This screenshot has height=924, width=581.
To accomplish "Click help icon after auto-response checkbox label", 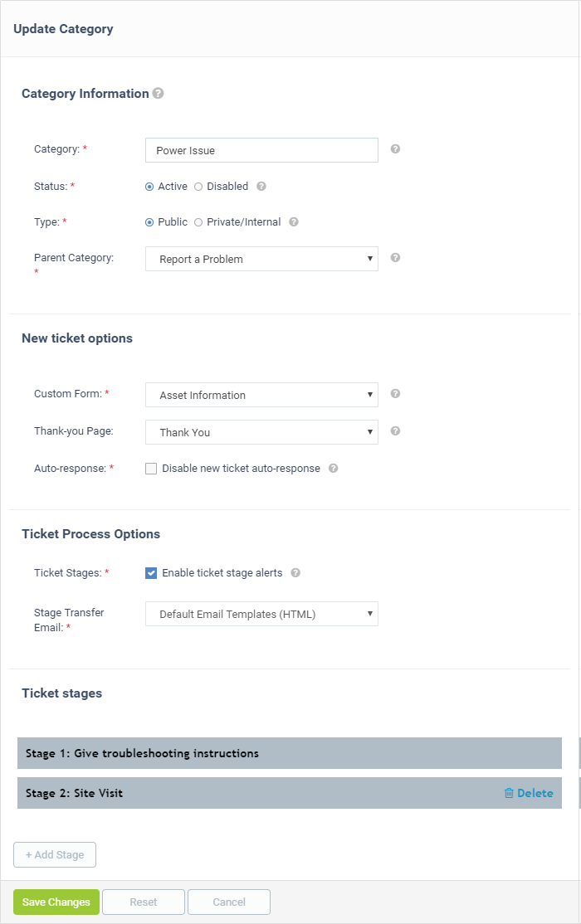I will (334, 469).
